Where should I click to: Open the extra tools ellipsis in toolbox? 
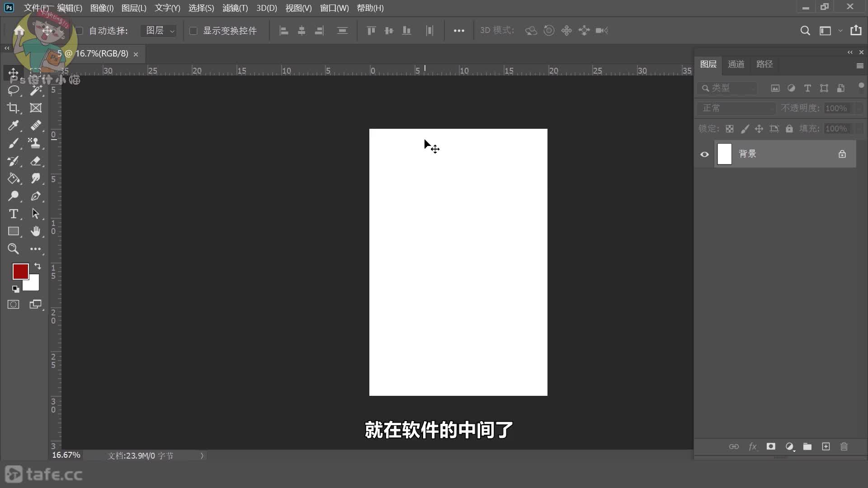pyautogui.click(x=36, y=249)
